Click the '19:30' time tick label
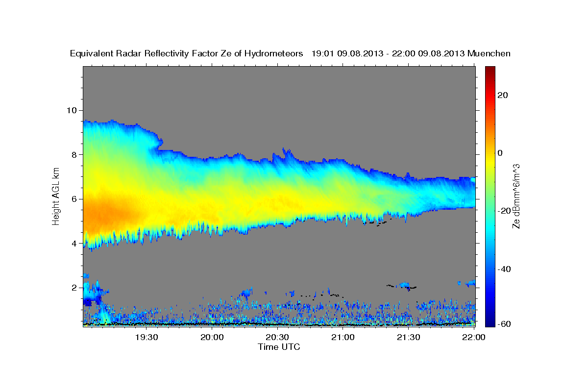The image size is (588, 392). [x=147, y=337]
